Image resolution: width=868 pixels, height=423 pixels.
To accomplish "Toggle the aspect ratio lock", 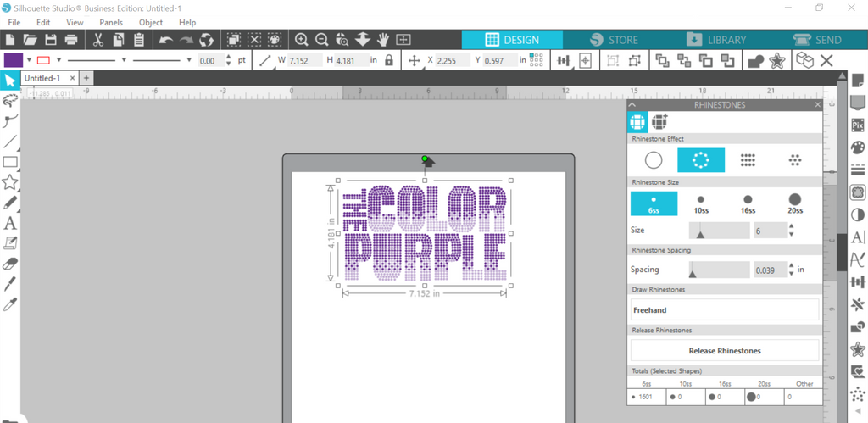I will tap(388, 60).
